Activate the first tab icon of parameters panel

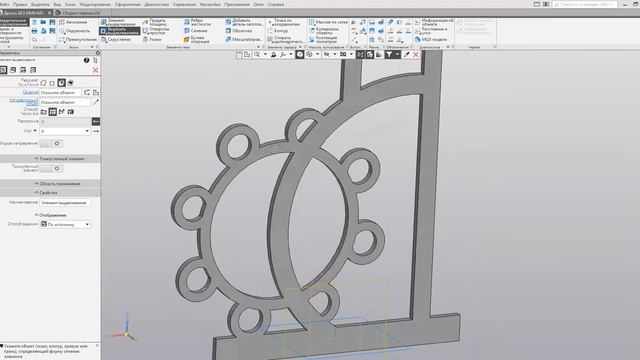pyautogui.click(x=3, y=70)
